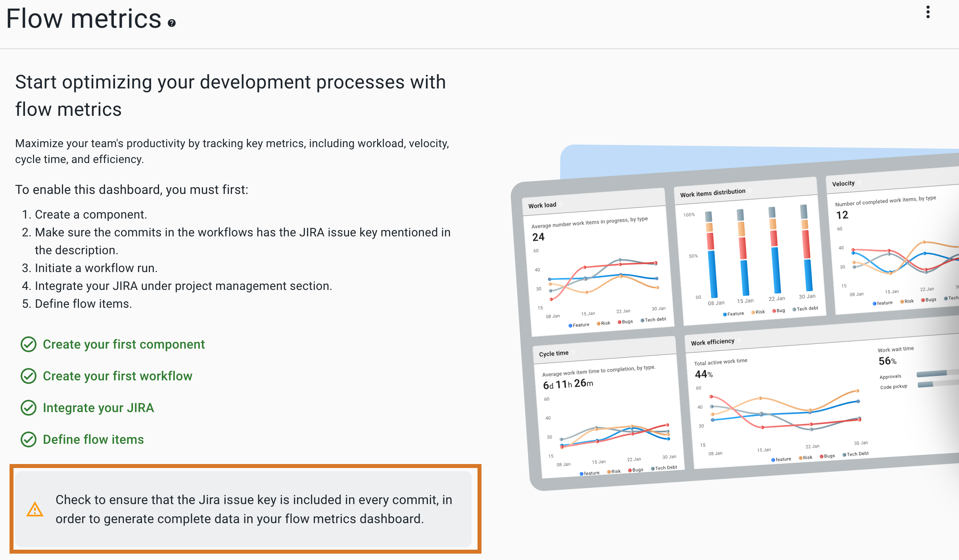Open the Integrate your JIRA link
The image size is (959, 560).
point(98,408)
